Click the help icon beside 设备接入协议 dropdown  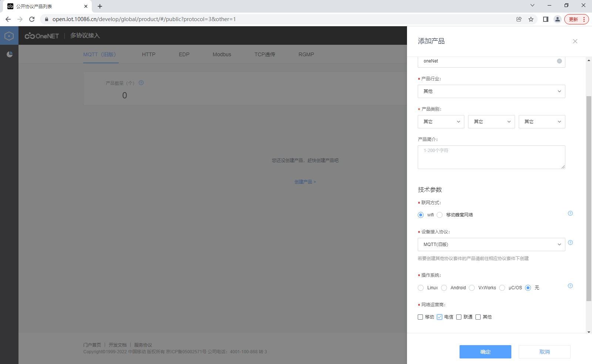(570, 243)
